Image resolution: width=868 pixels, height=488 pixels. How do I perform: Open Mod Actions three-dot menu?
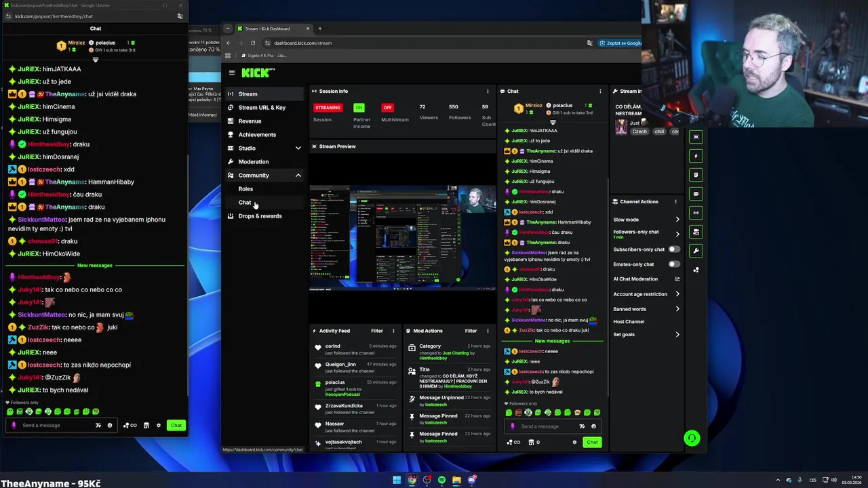coord(487,331)
